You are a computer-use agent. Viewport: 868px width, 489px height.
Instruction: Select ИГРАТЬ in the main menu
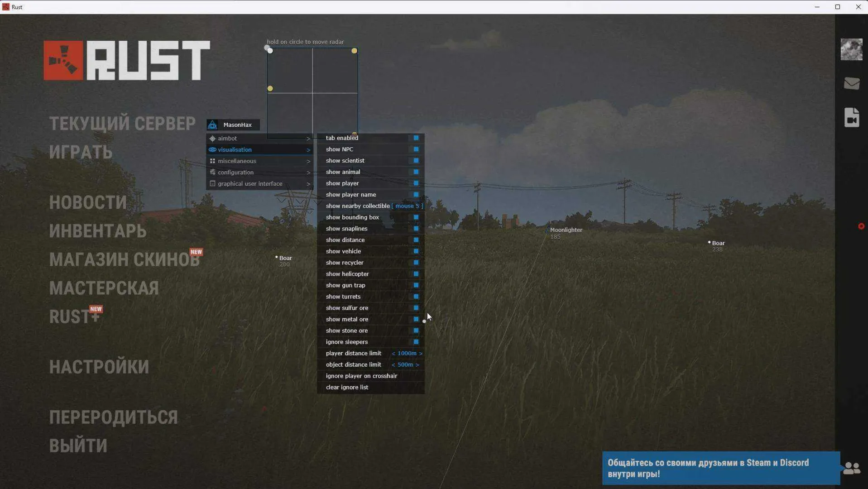81,152
